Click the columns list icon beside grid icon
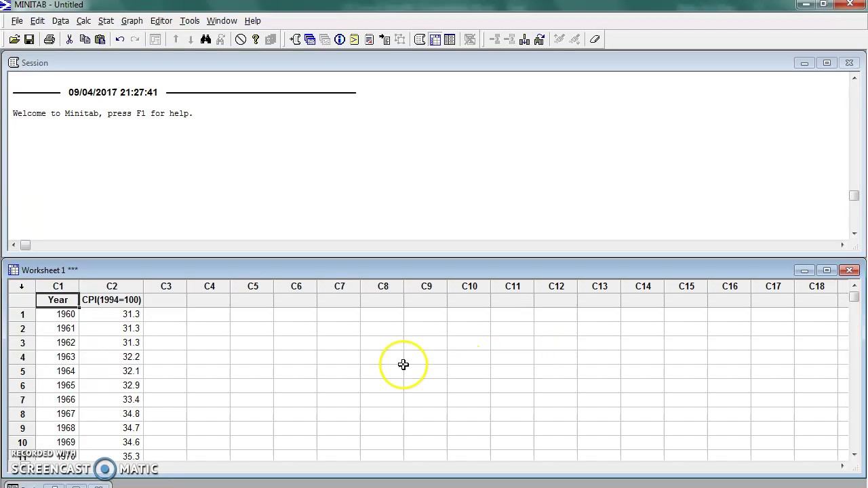Image resolution: width=868 pixels, height=488 pixels. point(450,39)
